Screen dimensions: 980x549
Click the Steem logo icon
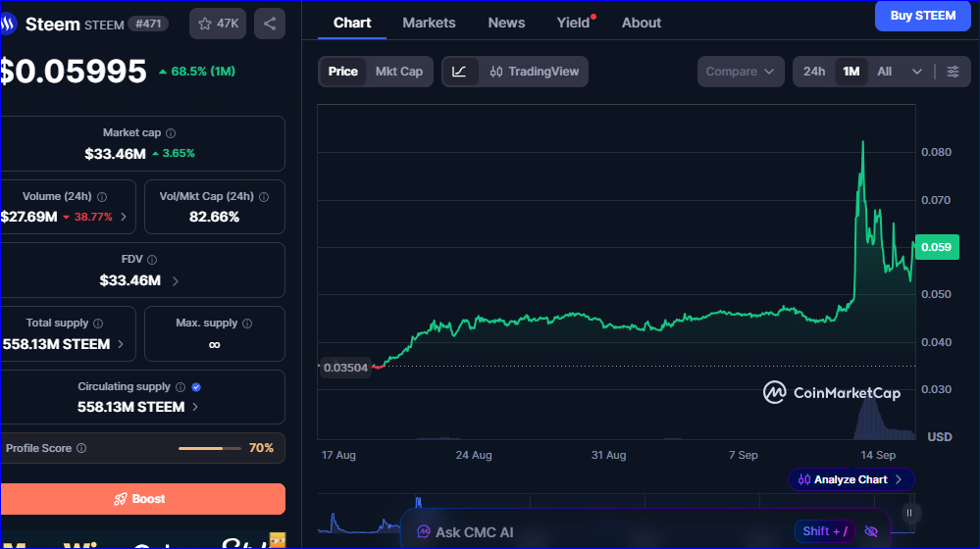coord(8,25)
